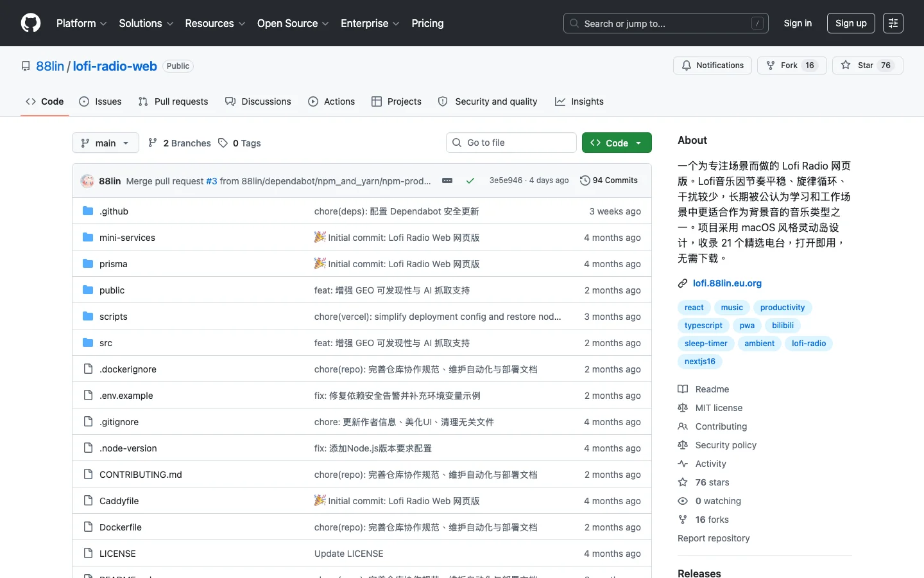Select the lofi-radio topic tag
The width and height of the screenshot is (924, 578).
pyautogui.click(x=809, y=344)
